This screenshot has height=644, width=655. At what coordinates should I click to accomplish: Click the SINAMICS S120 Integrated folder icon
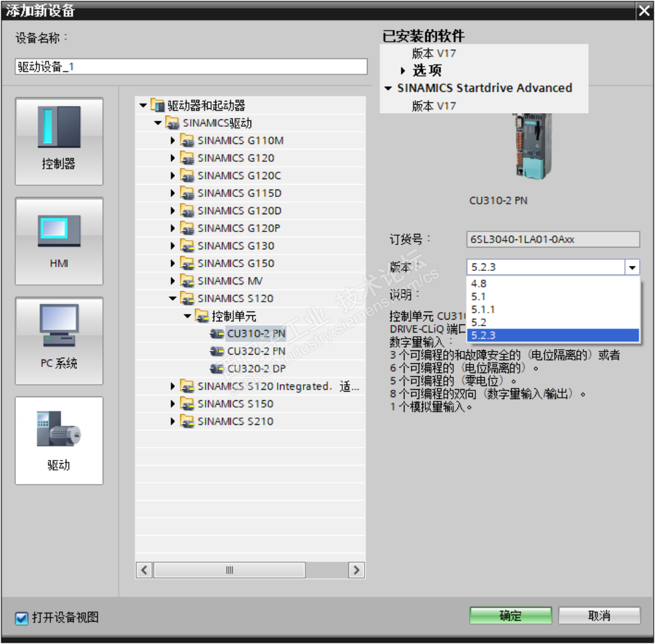(x=187, y=386)
